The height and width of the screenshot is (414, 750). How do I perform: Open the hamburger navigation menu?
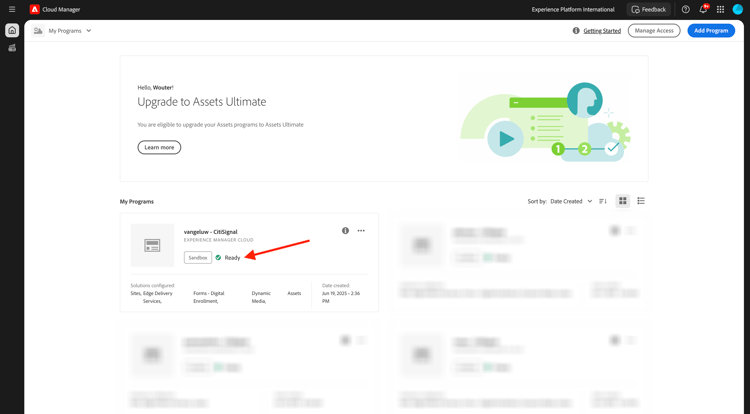(12, 9)
